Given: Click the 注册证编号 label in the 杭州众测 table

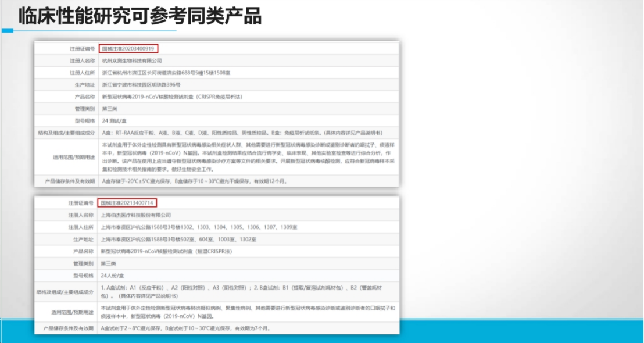Looking at the screenshot, I should pos(82,49).
